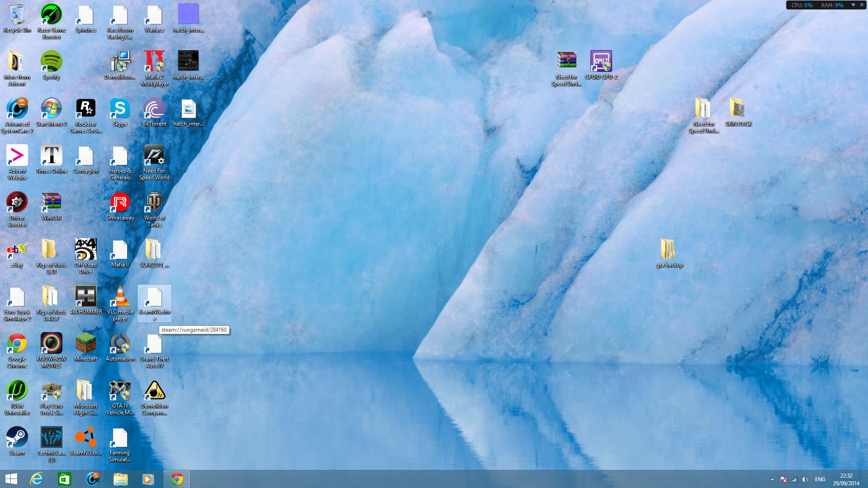This screenshot has width=868, height=488.
Task: Open the Recycle Bin icon
Action: pos(17,19)
